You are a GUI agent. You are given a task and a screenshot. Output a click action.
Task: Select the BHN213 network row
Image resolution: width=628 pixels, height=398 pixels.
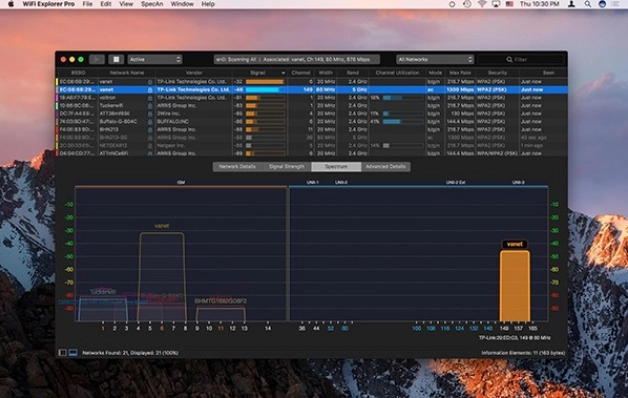312,129
